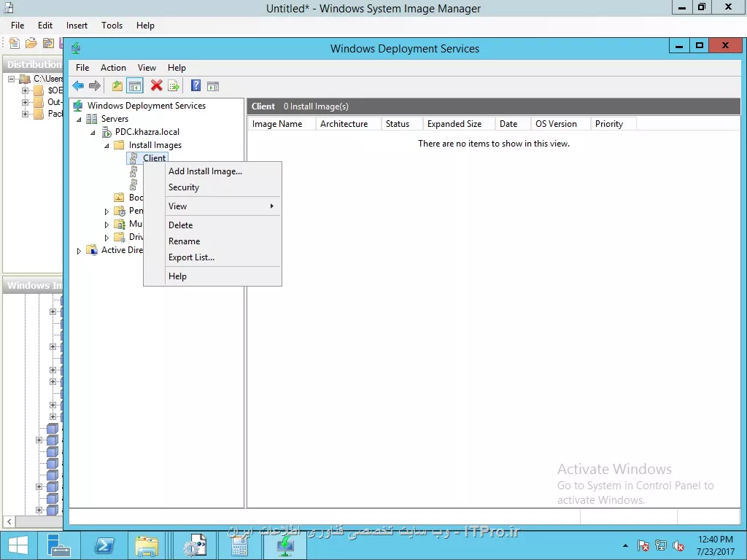Click Open Answer File icon in System Image Manager

click(x=31, y=43)
